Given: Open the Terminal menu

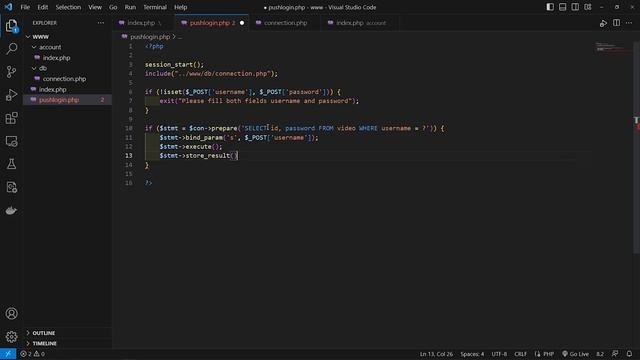Looking at the screenshot, I should click(155, 7).
